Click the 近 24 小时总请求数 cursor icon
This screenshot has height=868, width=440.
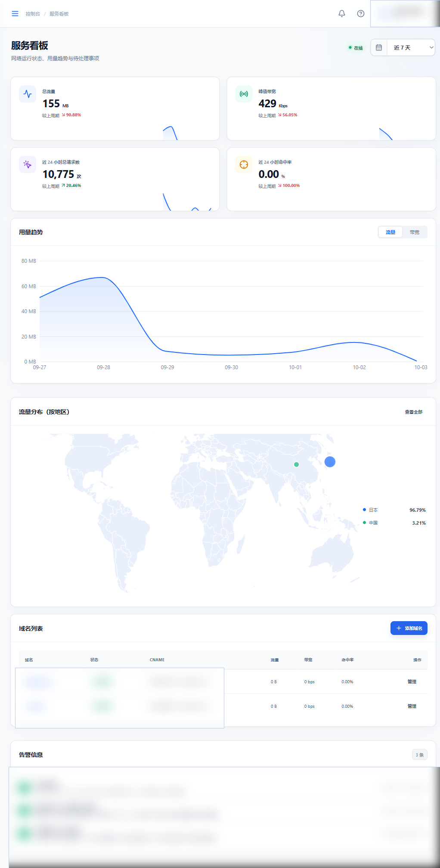coord(28,165)
